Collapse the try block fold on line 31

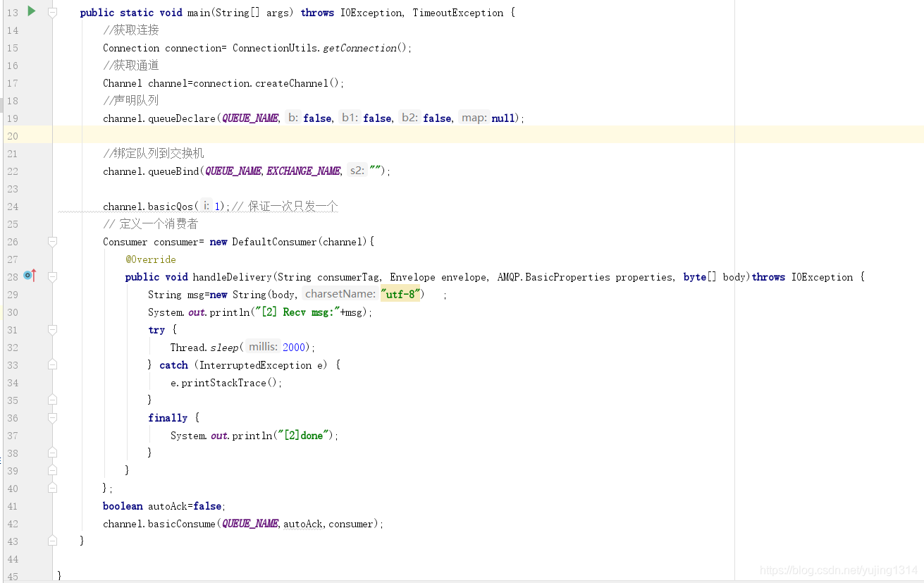[x=52, y=330]
